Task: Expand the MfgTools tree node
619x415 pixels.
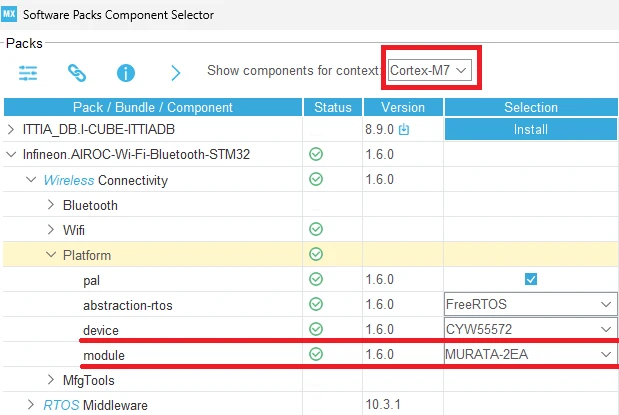Action: click(51, 380)
